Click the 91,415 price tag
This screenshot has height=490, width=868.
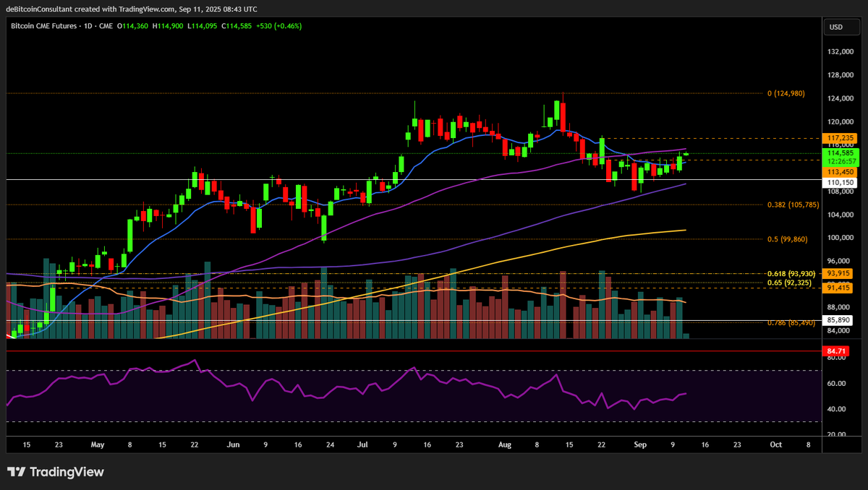(x=838, y=288)
